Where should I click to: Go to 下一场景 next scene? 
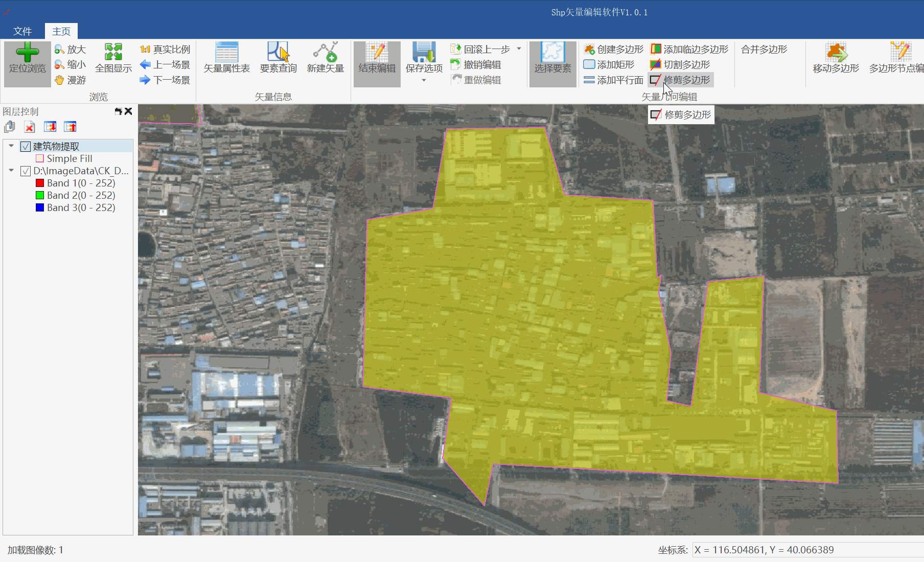[x=165, y=80]
